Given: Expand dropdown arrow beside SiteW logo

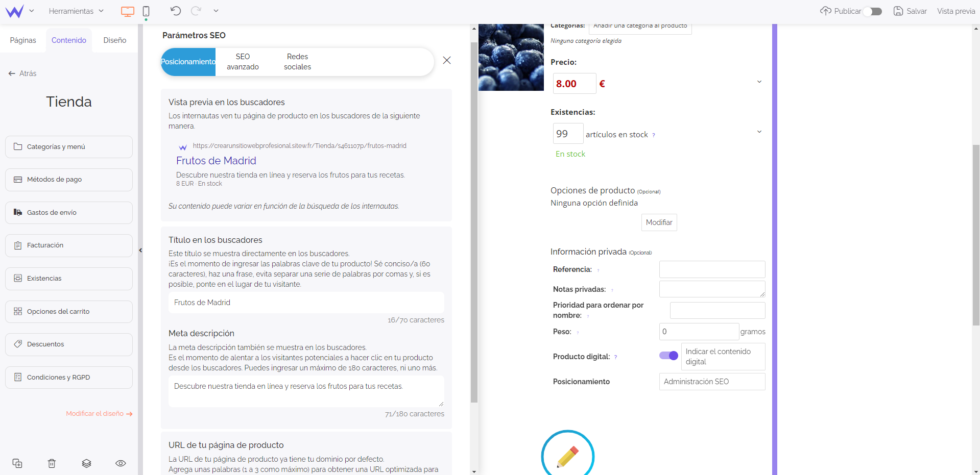Looking at the screenshot, I should [x=32, y=11].
